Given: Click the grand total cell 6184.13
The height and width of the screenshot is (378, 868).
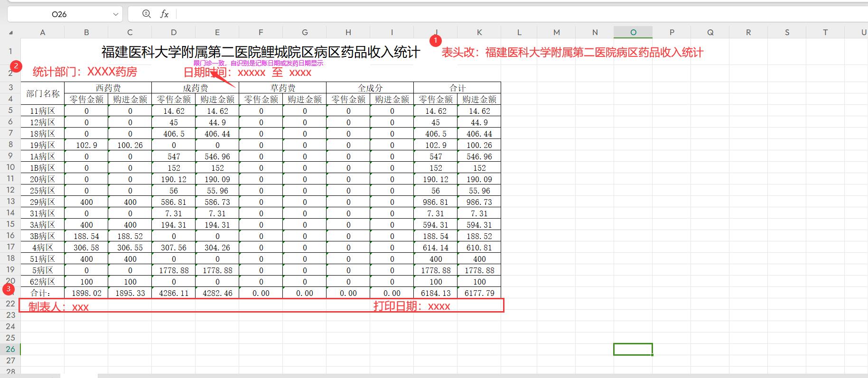Looking at the screenshot, I should click(x=436, y=293).
